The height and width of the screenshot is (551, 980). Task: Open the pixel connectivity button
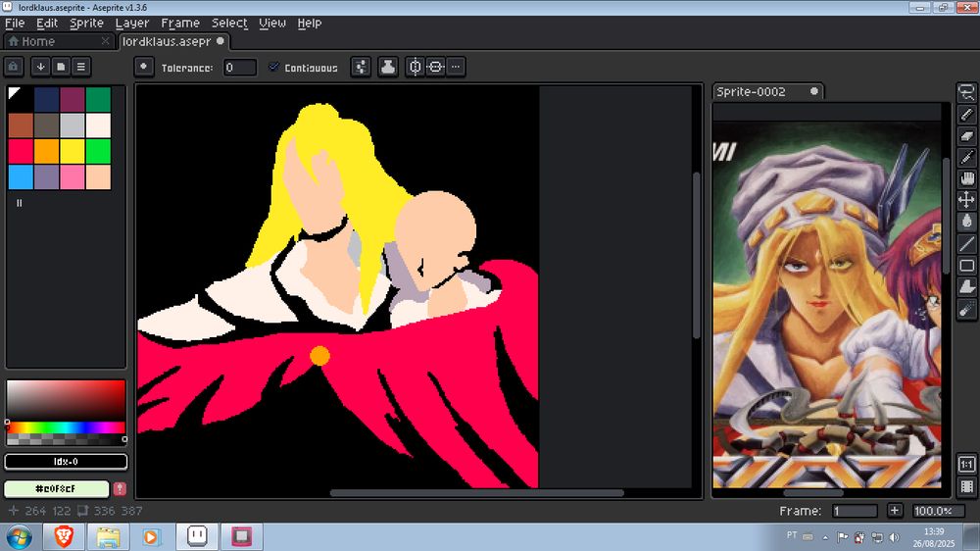(361, 67)
